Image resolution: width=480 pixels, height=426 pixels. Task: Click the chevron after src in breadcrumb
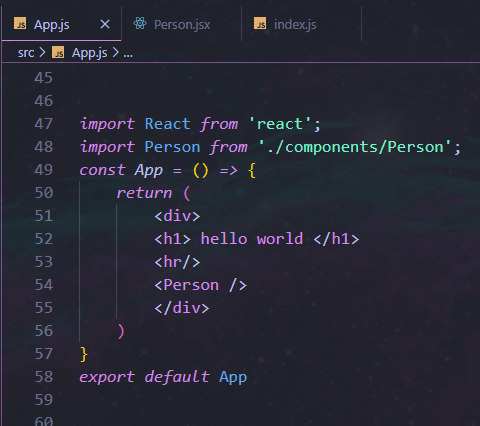pyautogui.click(x=42, y=52)
